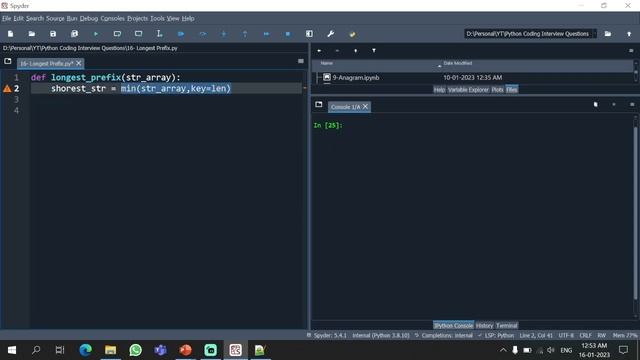Save the current file using toolbar icon
Screen dimensions: 640x360
coord(53,34)
